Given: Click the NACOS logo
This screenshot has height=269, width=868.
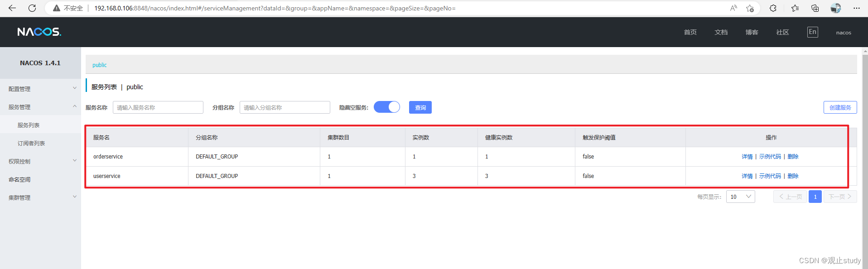Looking at the screenshot, I should click(x=39, y=32).
